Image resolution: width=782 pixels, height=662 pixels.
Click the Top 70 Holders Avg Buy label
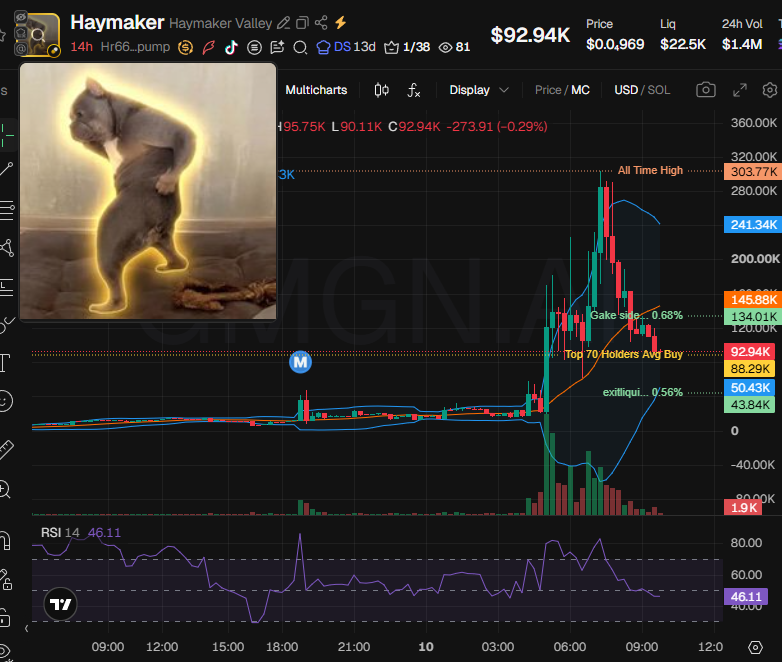623,354
